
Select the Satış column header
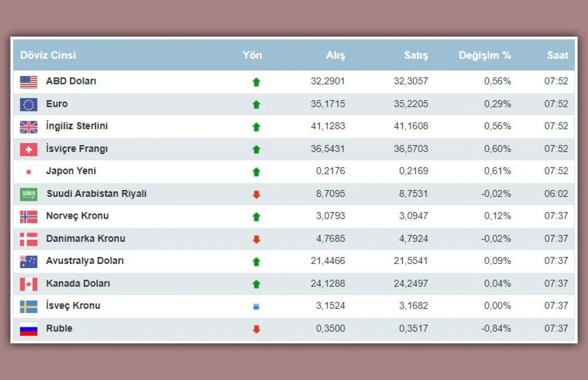tap(416, 55)
